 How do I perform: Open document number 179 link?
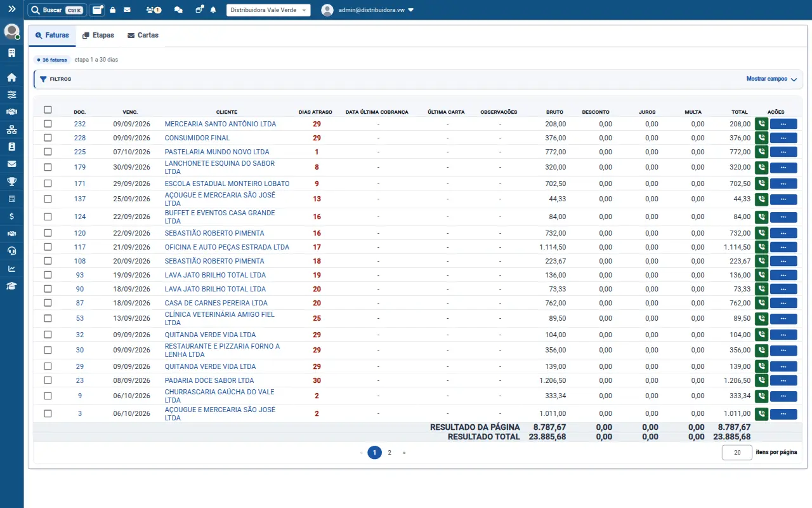[x=80, y=167]
